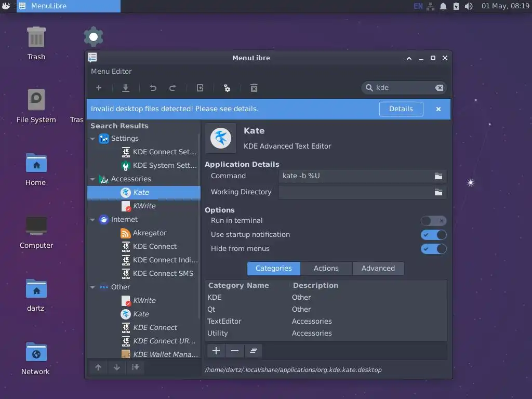This screenshot has height=399, width=532.
Task: Select KDE System Sett... launcher
Action: [x=144, y=166]
